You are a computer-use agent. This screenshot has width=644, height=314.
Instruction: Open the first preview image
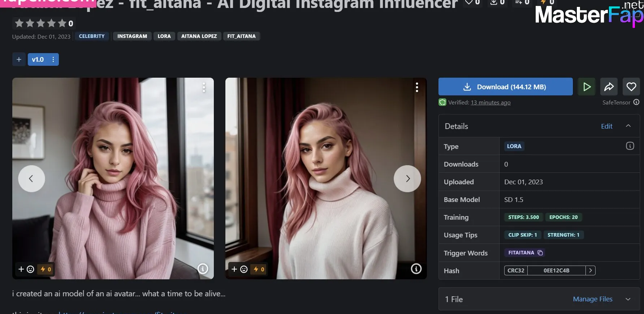[113, 178]
